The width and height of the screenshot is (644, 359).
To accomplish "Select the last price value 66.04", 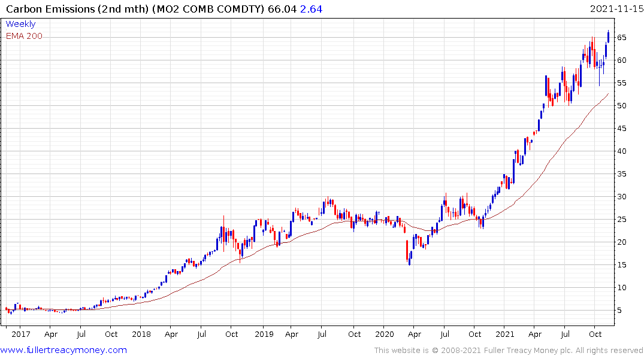I will coord(282,9).
